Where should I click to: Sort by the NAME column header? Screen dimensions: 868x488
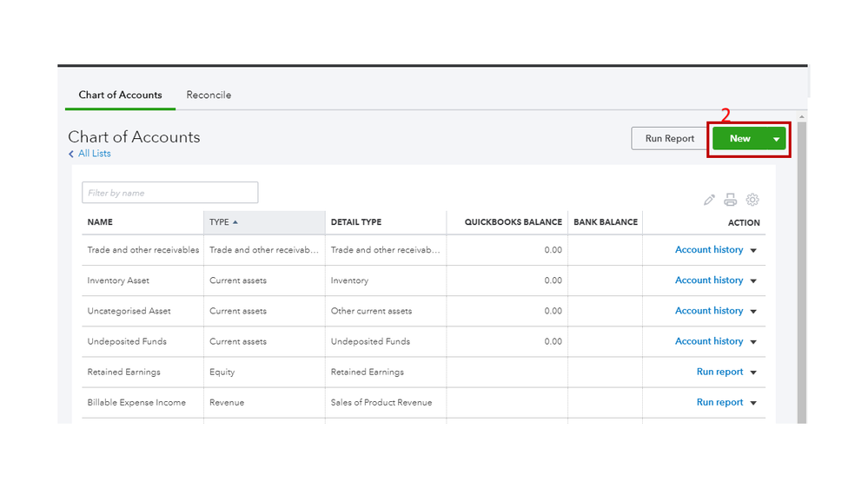click(x=100, y=222)
